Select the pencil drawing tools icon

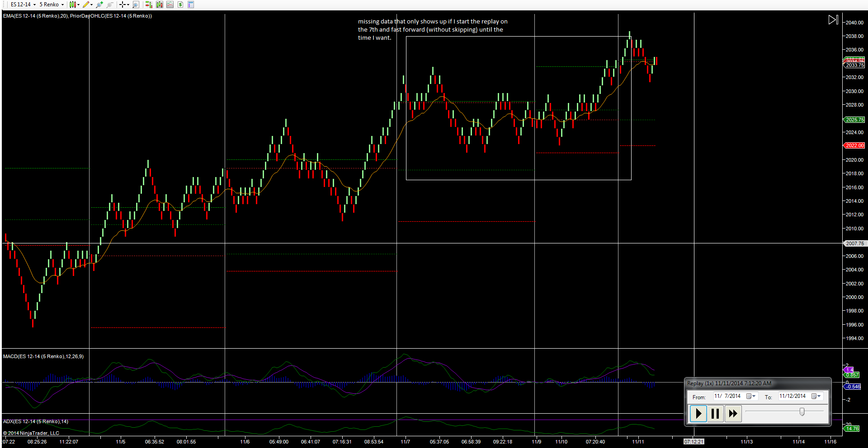pyautogui.click(x=86, y=5)
